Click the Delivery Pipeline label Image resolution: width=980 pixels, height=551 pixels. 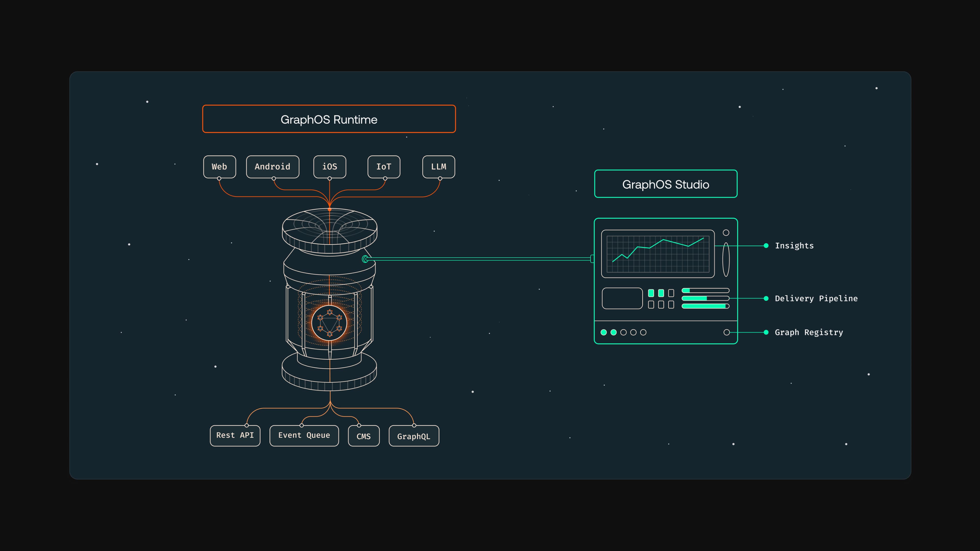[x=816, y=298]
